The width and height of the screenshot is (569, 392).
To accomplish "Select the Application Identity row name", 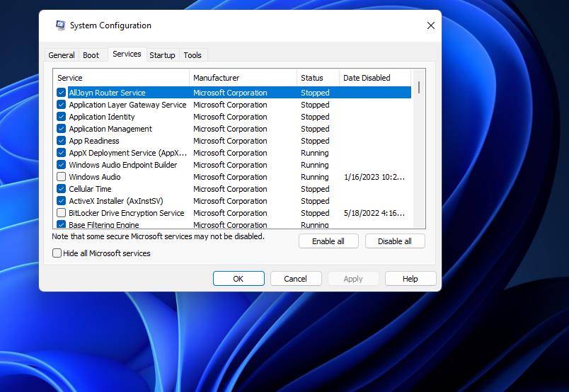I will tap(102, 117).
